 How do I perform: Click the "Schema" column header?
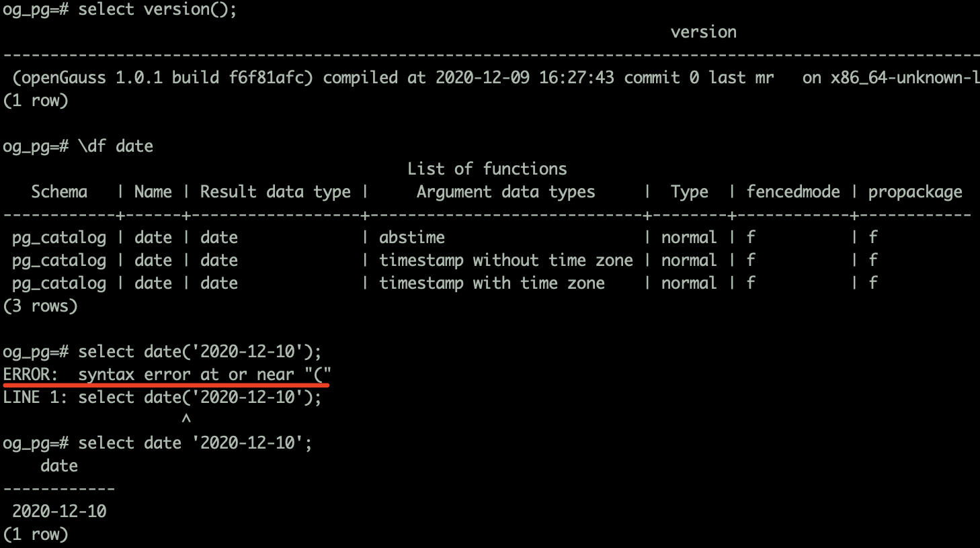tap(59, 192)
